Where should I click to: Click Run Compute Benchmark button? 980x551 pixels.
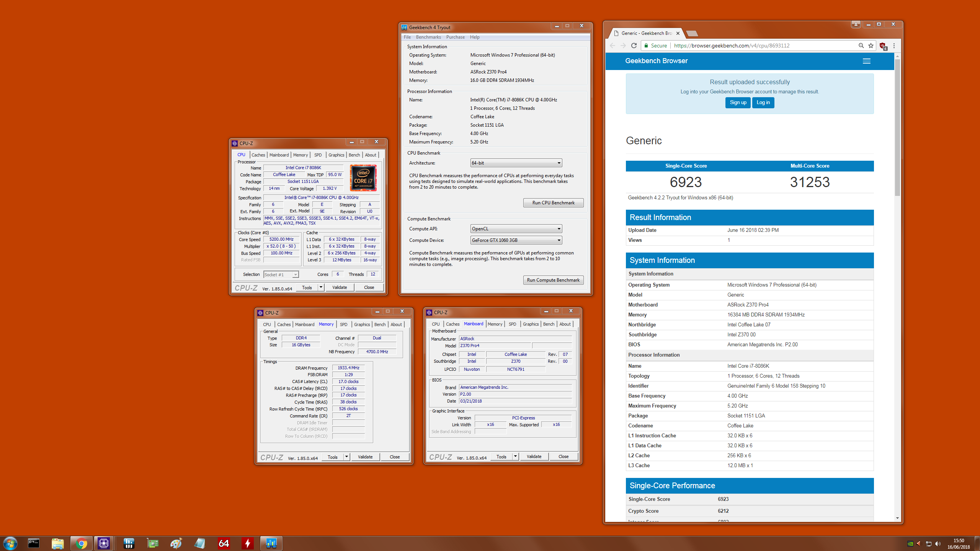tap(553, 280)
